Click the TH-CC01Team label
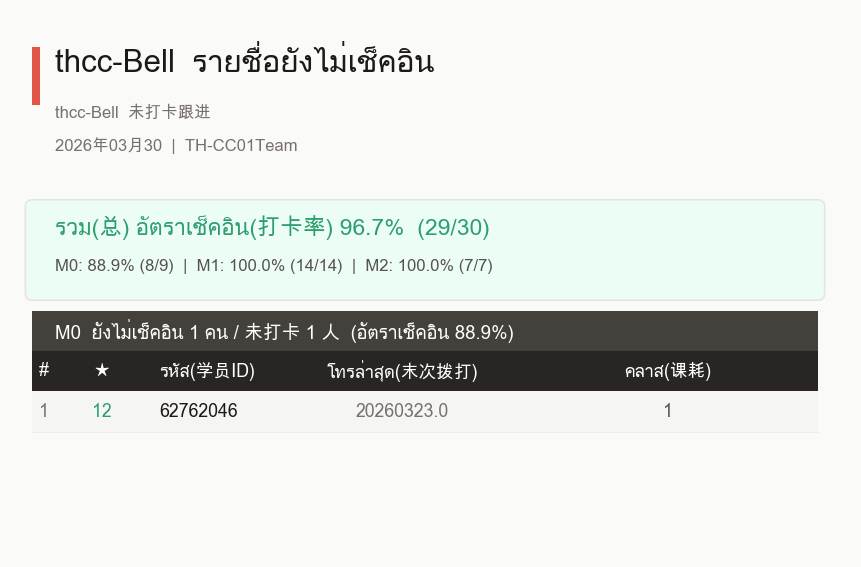Viewport: 861px width, 567px height. 241,145
